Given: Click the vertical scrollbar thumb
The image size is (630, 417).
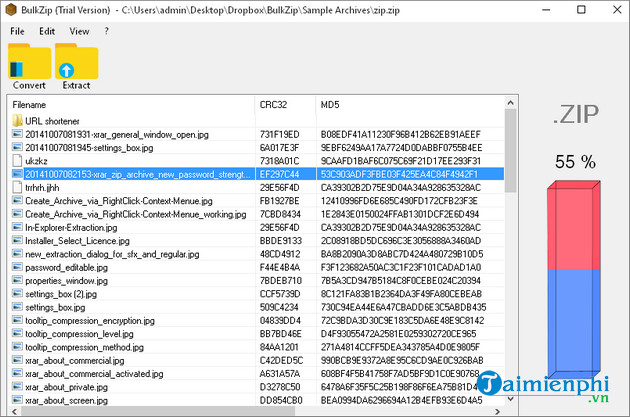Looking at the screenshot, I should (x=510, y=151).
